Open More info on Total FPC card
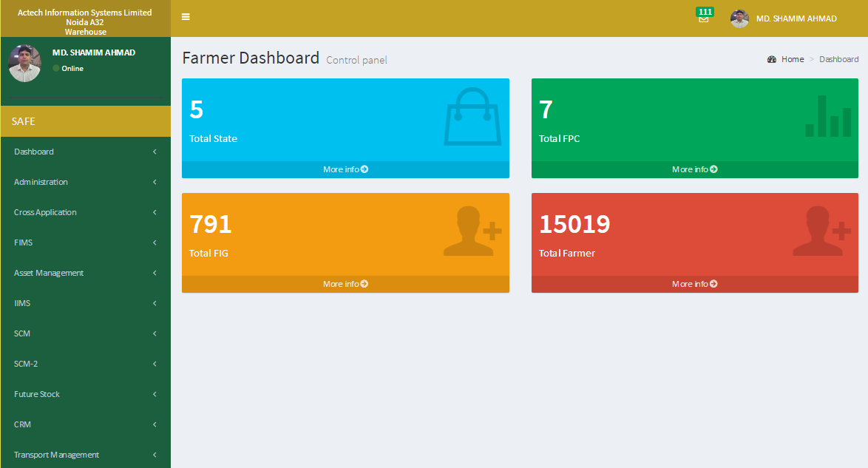Image resolution: width=868 pixels, height=468 pixels. pos(695,169)
